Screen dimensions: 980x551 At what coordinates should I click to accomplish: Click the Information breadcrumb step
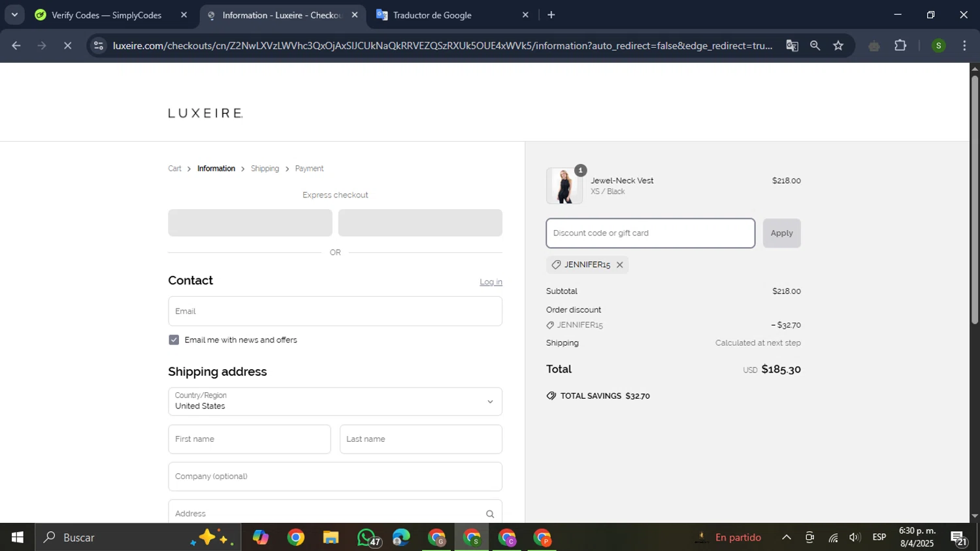(x=216, y=169)
